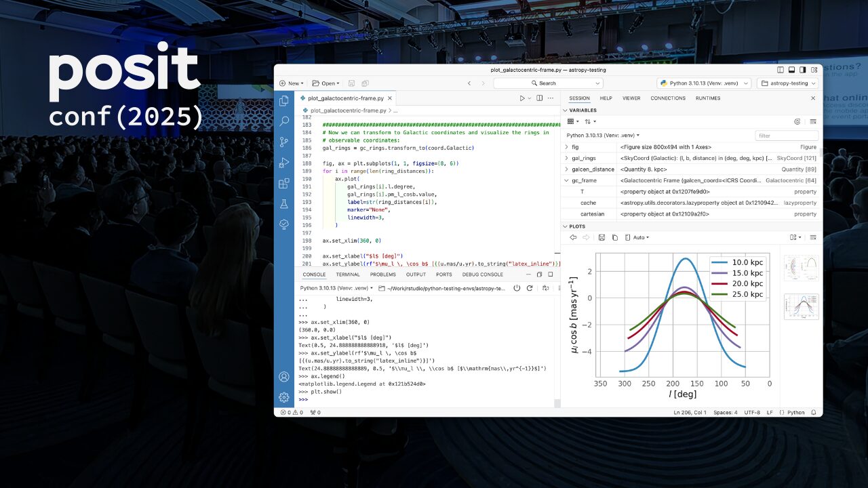868x488 pixels.
Task: Open the Extensions view in activity bar
Action: pyautogui.click(x=284, y=184)
